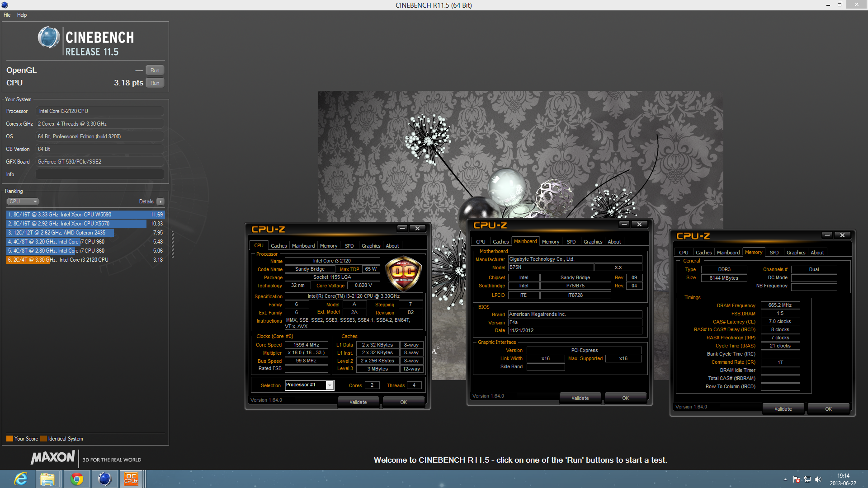Open Memory tab in Mainboard CPU-Z window
This screenshot has width=868, height=488.
[551, 242]
